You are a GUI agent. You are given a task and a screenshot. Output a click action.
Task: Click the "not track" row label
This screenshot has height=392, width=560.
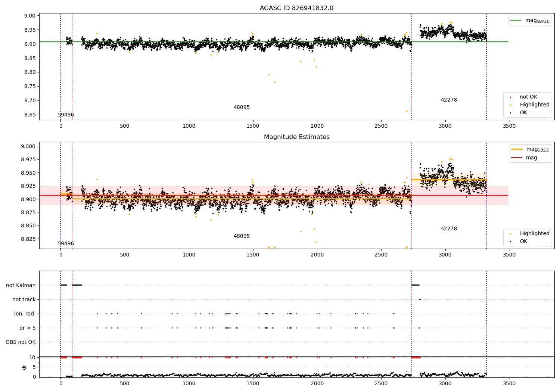coord(24,300)
